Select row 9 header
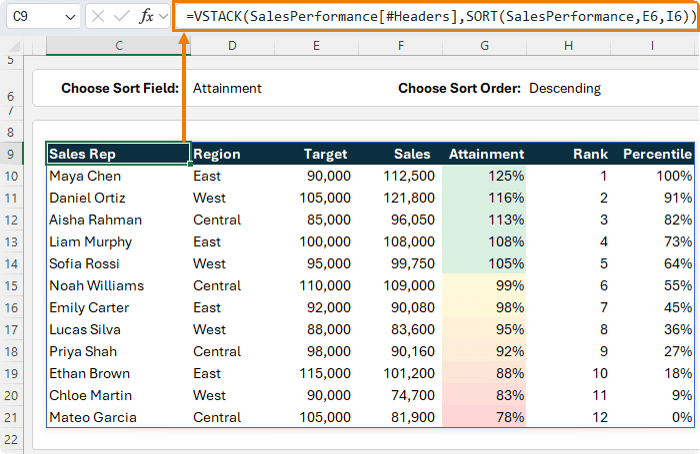Image resolution: width=700 pixels, height=454 pixels. [11, 154]
